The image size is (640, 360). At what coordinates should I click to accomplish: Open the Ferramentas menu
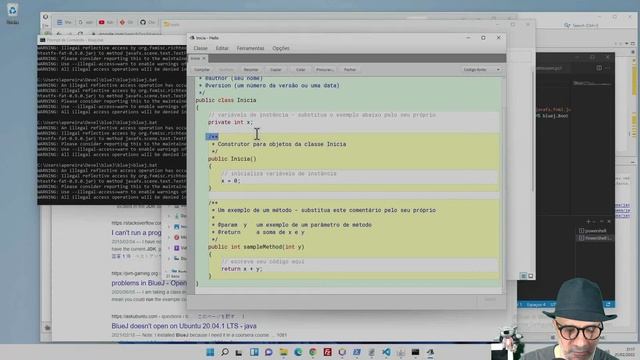point(250,48)
